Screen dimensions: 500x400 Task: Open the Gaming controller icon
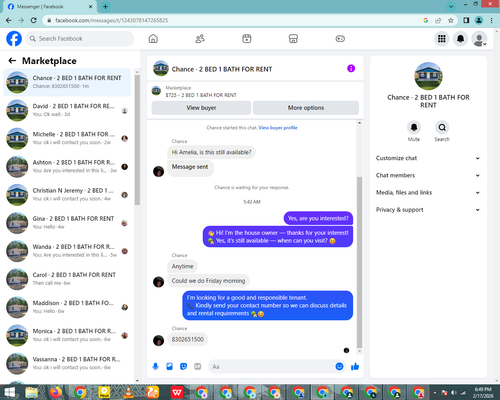click(340, 39)
